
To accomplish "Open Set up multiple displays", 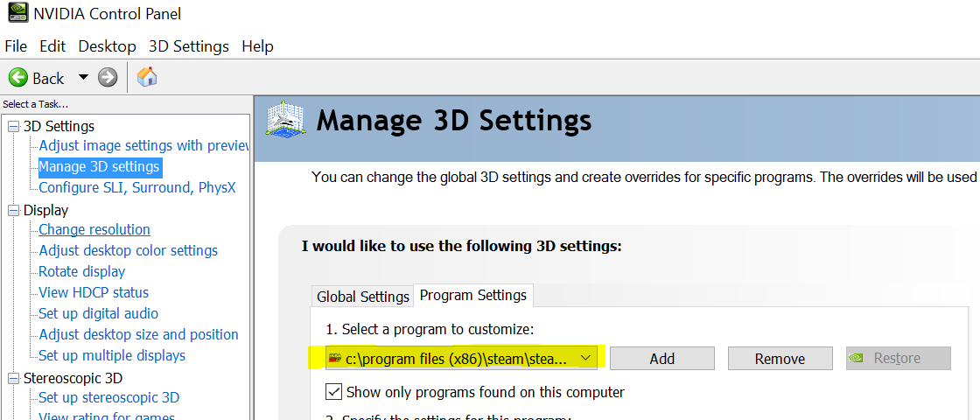I will click(x=112, y=355).
